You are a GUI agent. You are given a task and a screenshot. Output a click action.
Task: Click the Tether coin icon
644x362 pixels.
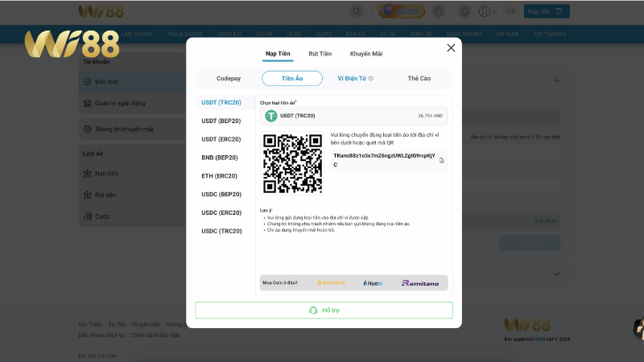271,116
